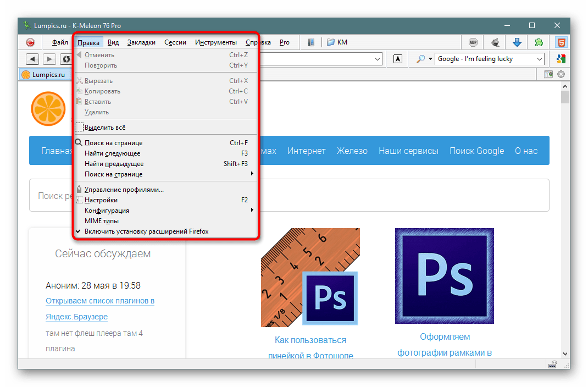Open the Инструменты menu

(216, 42)
